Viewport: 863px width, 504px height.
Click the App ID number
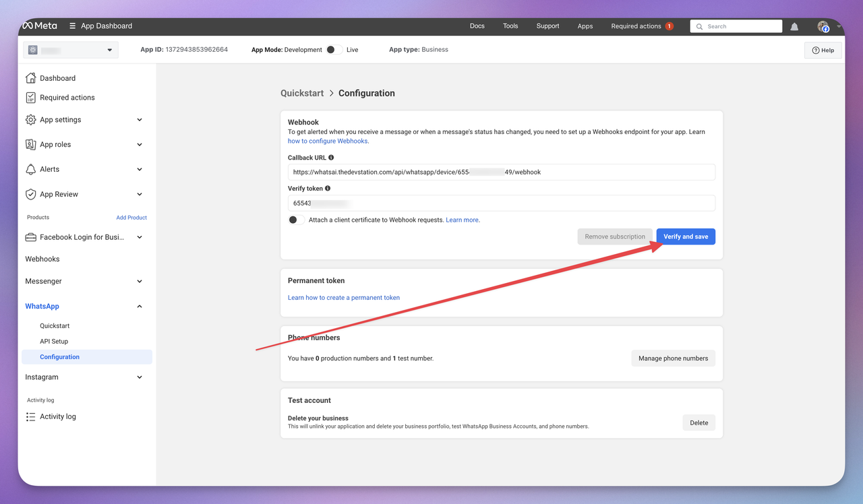coord(198,50)
